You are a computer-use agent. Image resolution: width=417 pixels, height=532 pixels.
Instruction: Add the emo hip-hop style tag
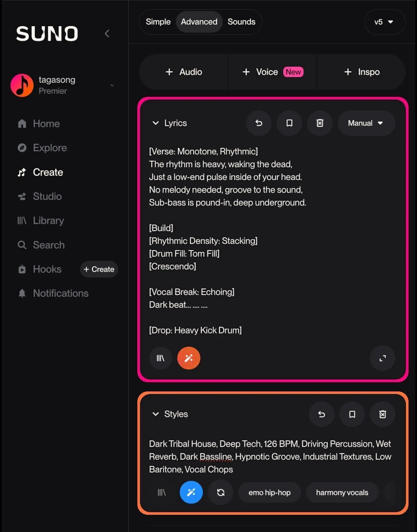(x=270, y=492)
